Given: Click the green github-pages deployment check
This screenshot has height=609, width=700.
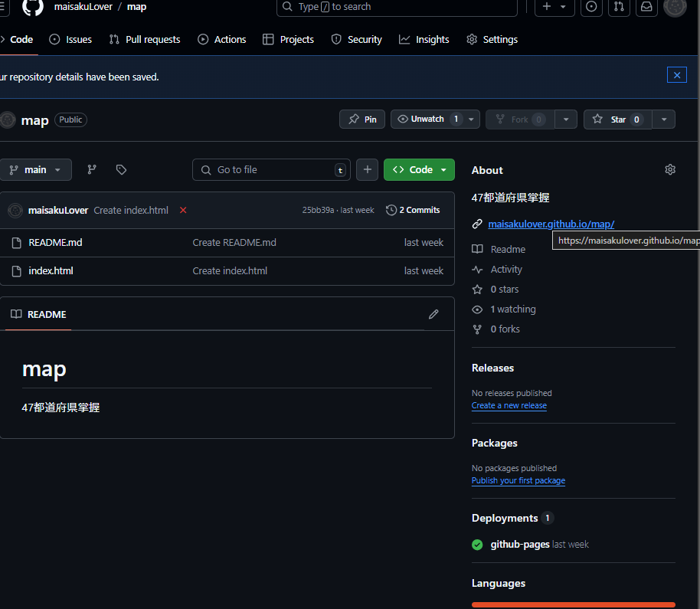Looking at the screenshot, I should coord(477,545).
